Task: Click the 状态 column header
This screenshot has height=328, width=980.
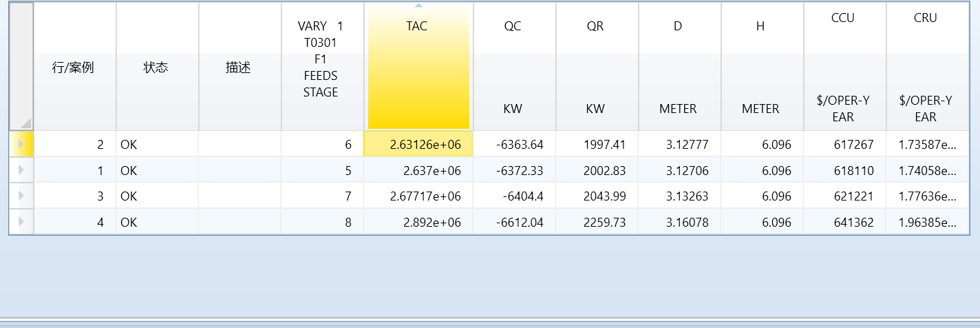Action: [x=156, y=68]
